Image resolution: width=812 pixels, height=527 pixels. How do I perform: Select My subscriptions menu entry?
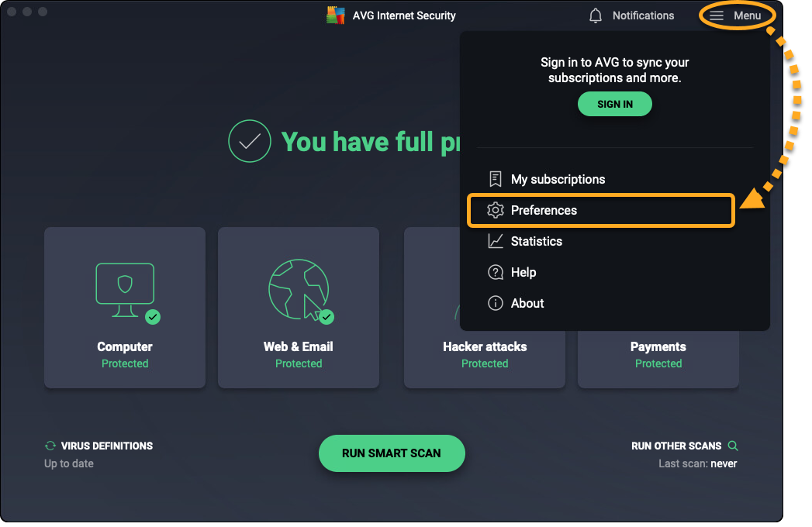[558, 179]
